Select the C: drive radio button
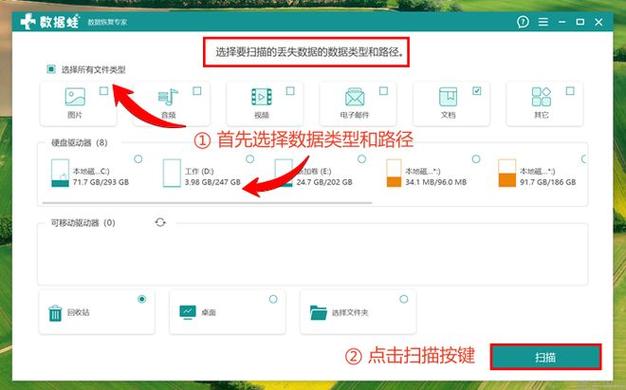 coord(138,159)
